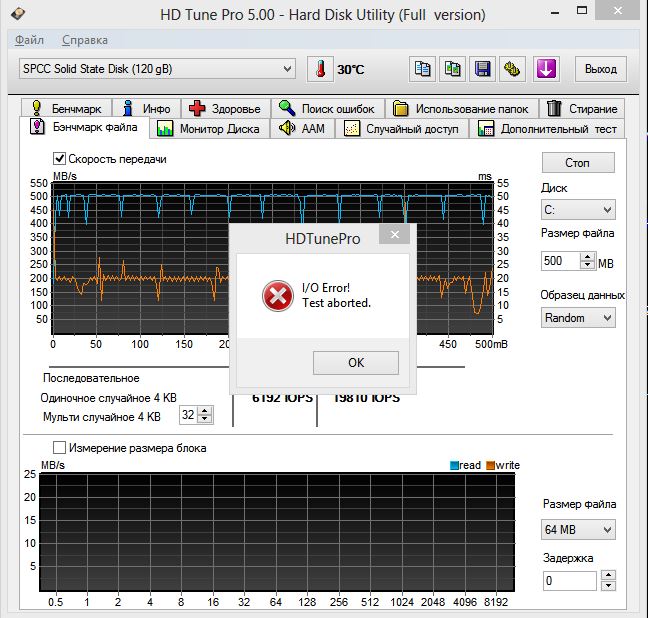Decrease file size 500 MB spinner
The image size is (648, 618).
(587, 265)
